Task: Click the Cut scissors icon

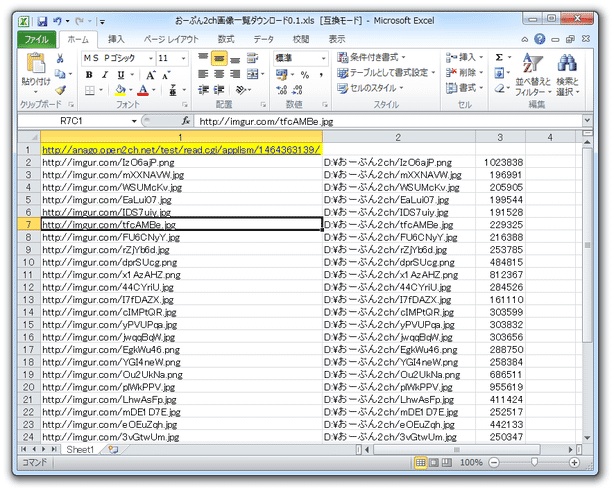Action: point(60,58)
